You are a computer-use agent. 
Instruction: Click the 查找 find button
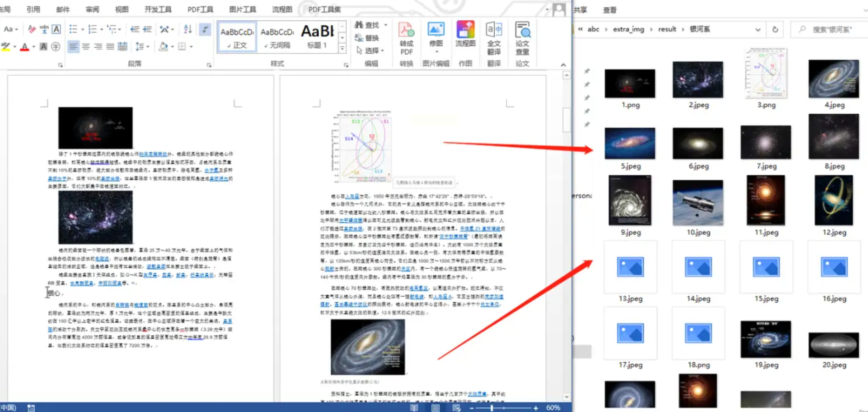(367, 25)
